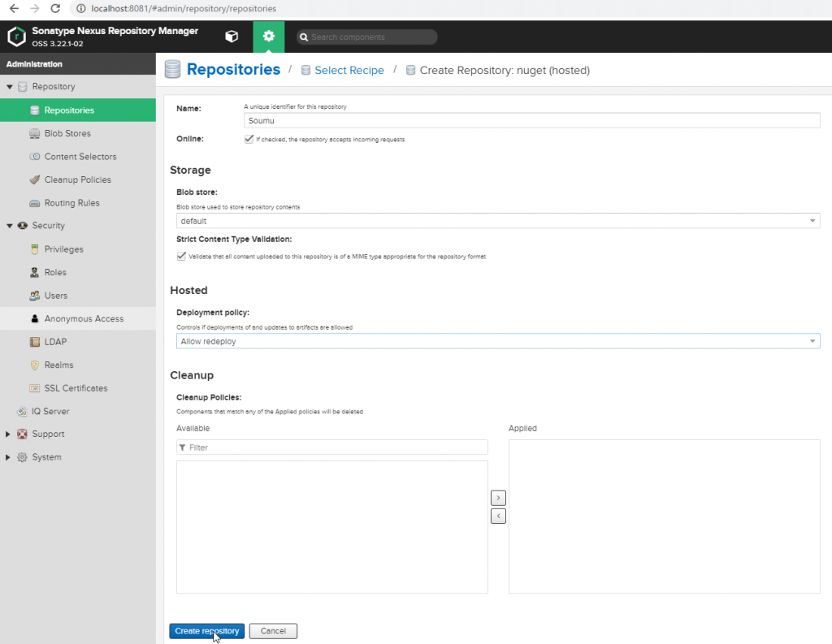Click the Anonymous Access person icon
832x644 pixels.
click(x=34, y=318)
